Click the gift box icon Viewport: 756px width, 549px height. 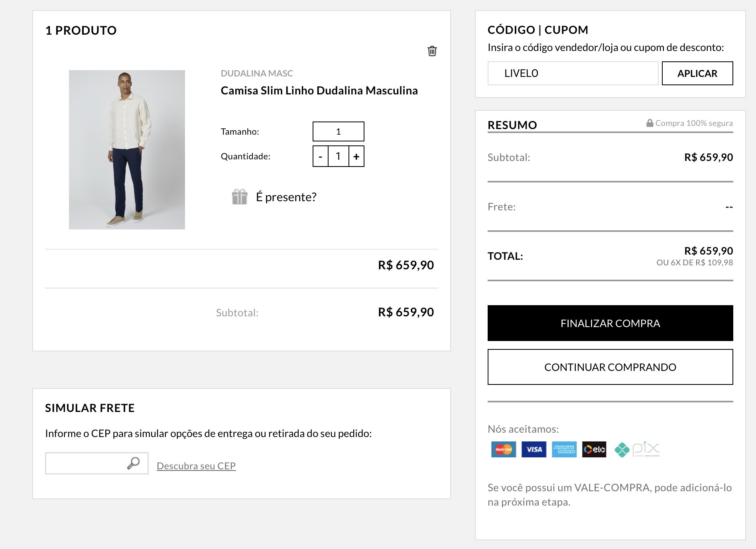pos(240,197)
